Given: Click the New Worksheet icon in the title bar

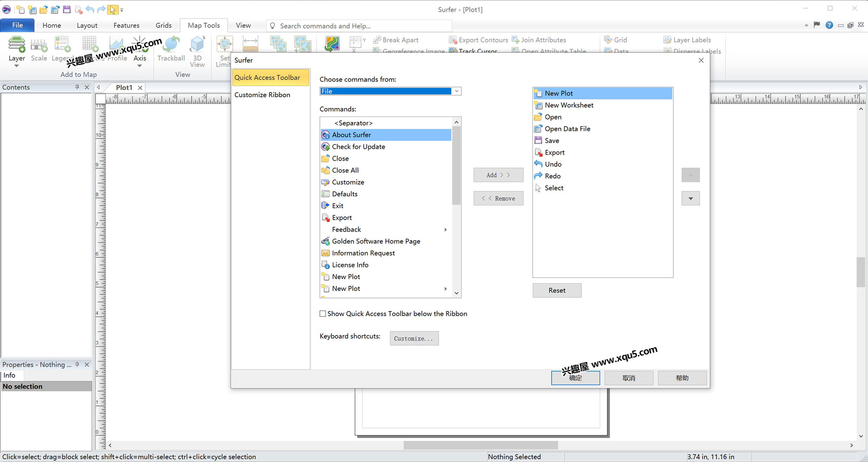Looking at the screenshot, I should [32, 9].
